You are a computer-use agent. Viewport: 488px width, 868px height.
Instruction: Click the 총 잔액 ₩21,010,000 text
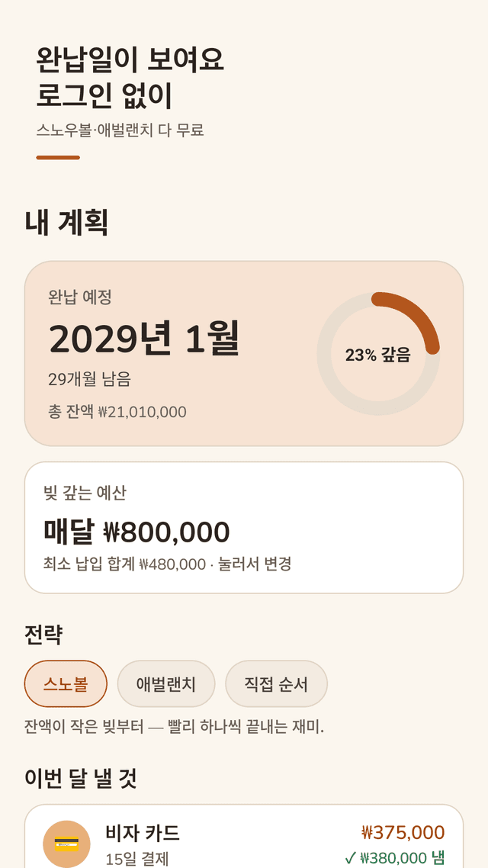tap(117, 412)
